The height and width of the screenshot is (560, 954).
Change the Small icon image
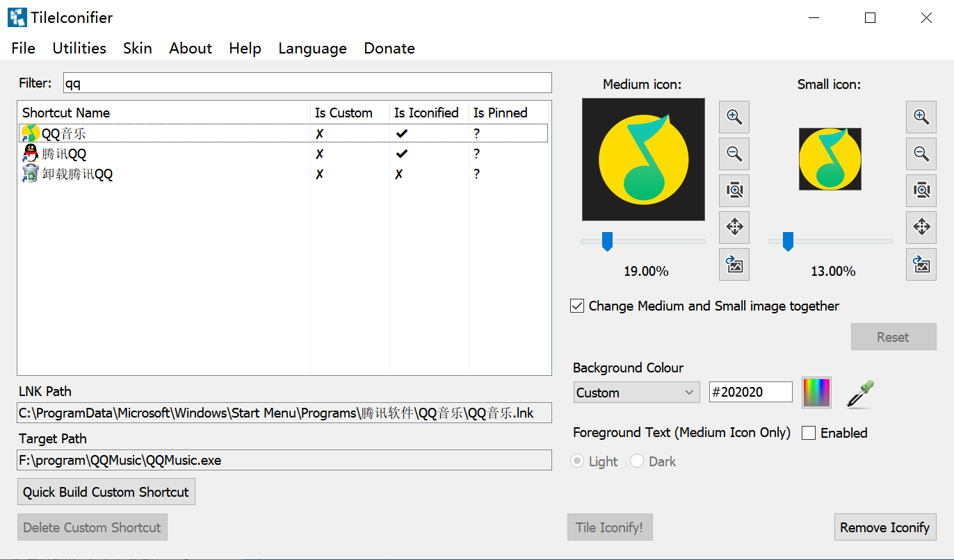921,264
